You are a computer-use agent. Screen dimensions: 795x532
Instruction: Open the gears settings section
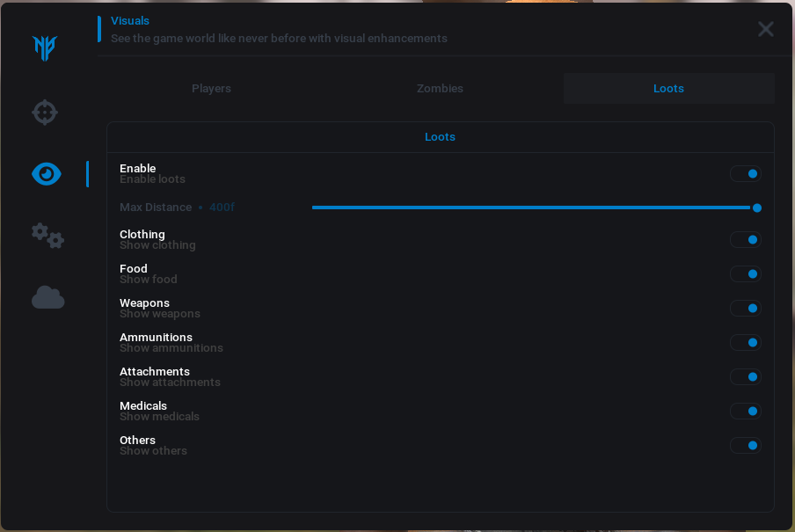47,236
